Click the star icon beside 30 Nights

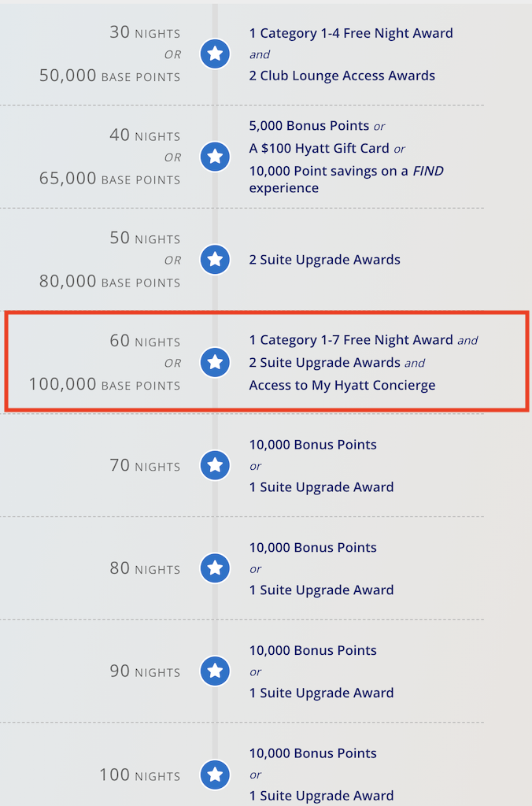tap(215, 54)
